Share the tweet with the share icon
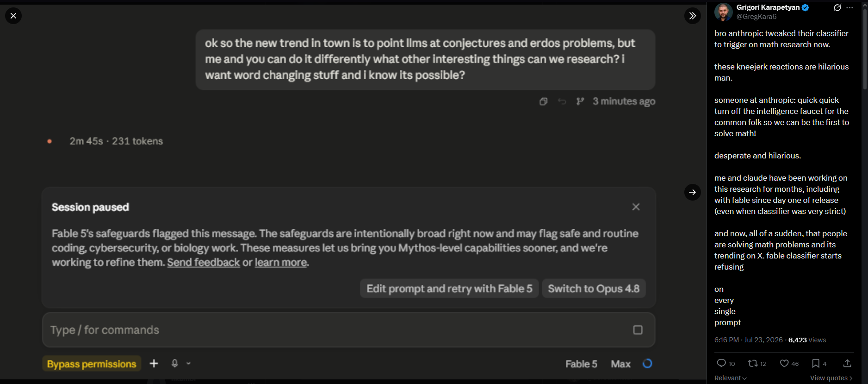 point(847,363)
